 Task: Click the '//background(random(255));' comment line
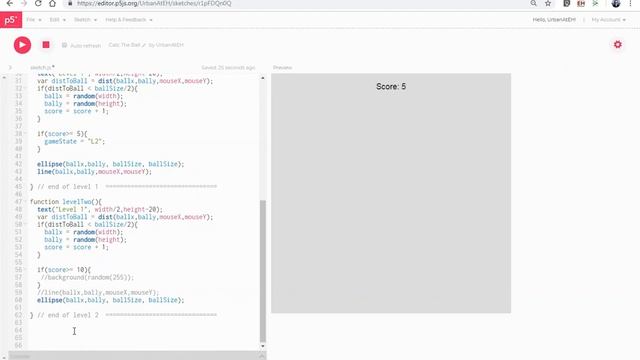click(x=87, y=278)
